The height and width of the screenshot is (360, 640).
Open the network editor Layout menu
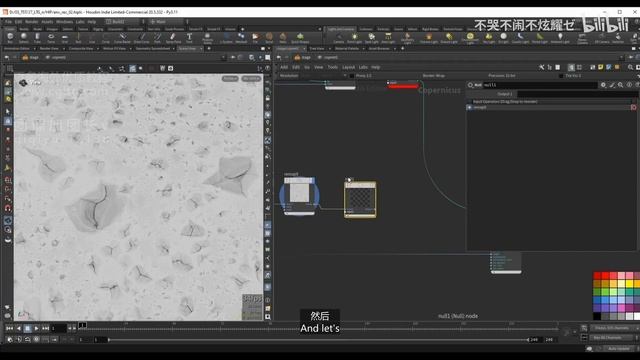(x=348, y=67)
